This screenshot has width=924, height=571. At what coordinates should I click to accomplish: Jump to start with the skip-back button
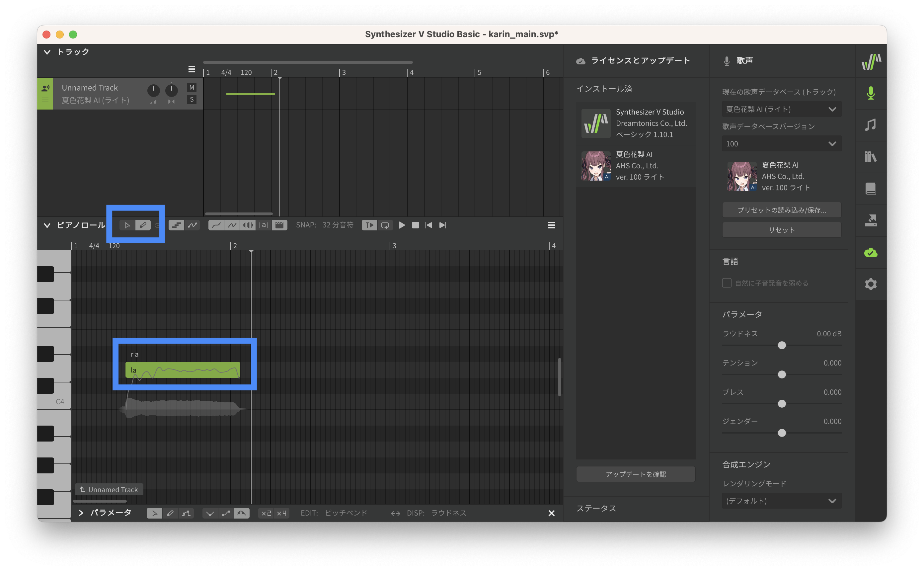(x=429, y=225)
